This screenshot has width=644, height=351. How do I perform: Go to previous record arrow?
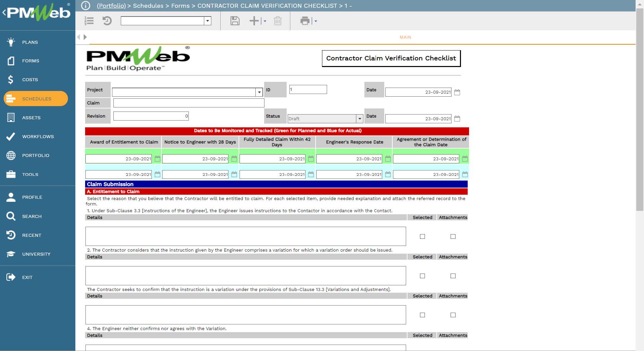point(79,37)
